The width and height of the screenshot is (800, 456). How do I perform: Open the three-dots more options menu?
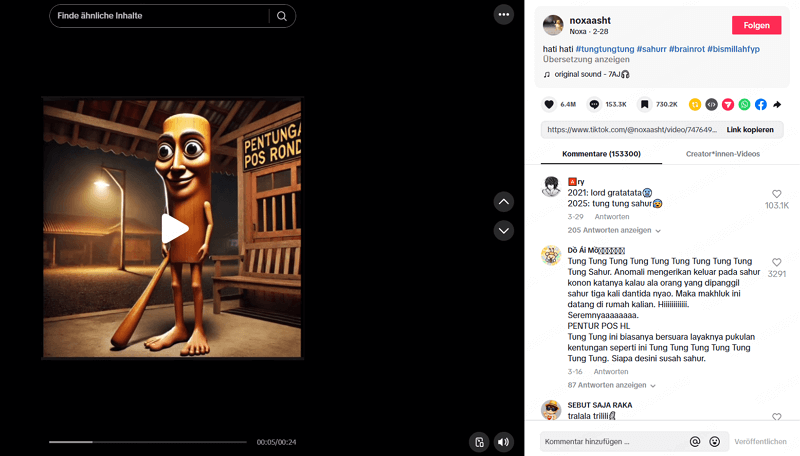point(504,15)
